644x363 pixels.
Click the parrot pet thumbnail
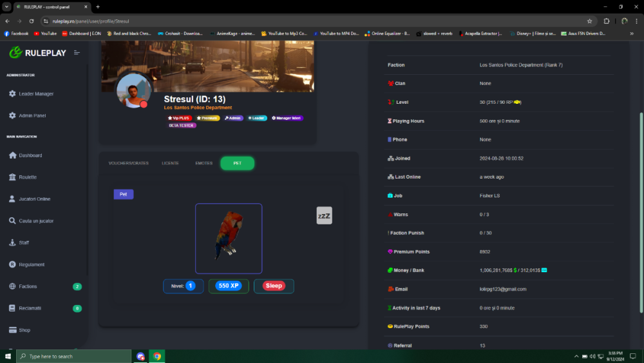[x=229, y=239]
